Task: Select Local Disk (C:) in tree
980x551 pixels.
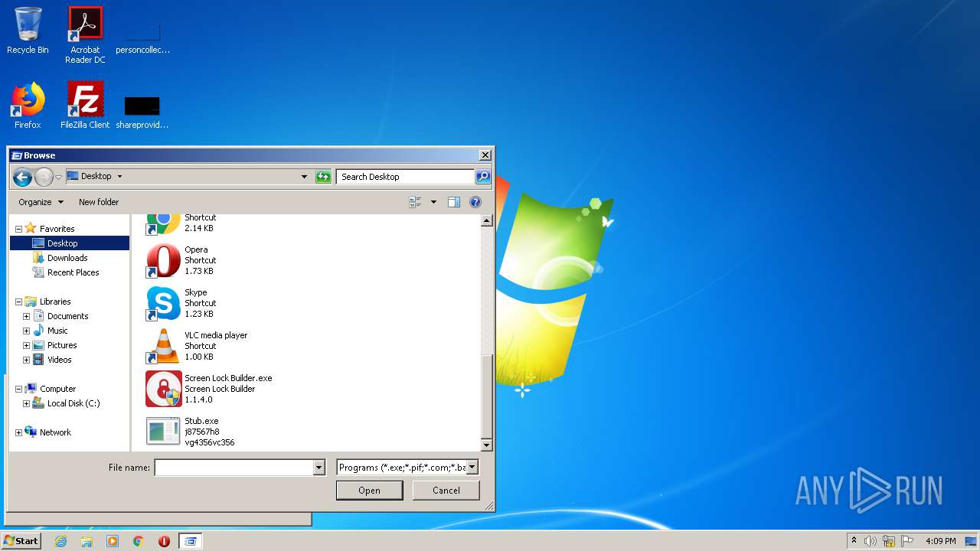Action: (73, 403)
